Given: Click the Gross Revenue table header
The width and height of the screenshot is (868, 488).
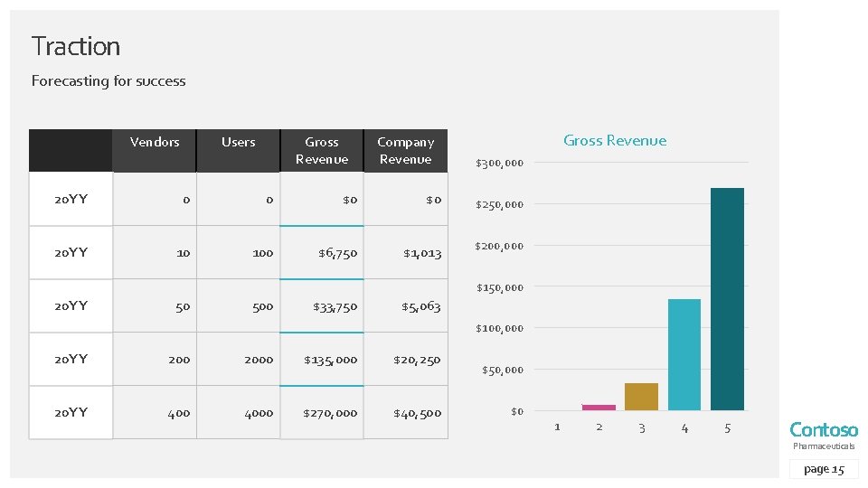Looking at the screenshot, I should click(x=322, y=150).
